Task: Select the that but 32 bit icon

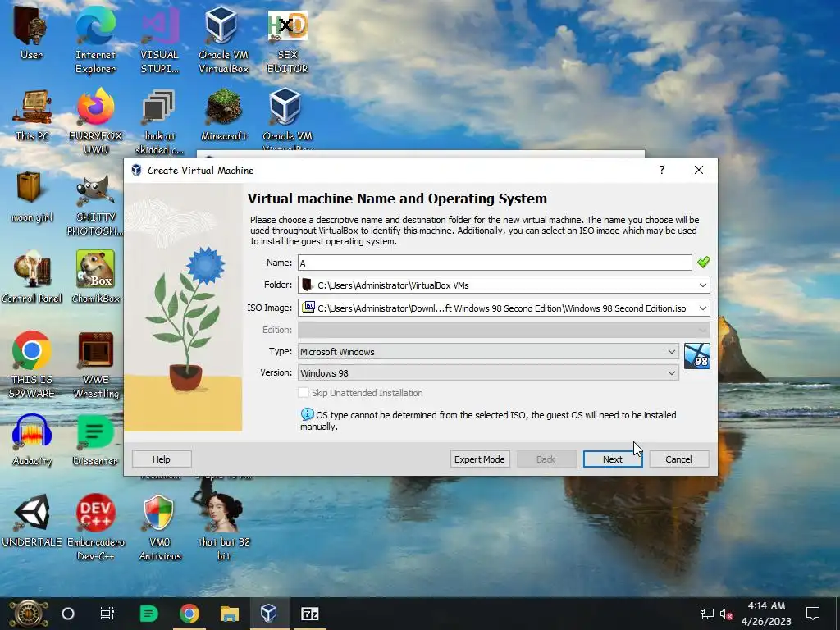Action: pyautogui.click(x=224, y=527)
